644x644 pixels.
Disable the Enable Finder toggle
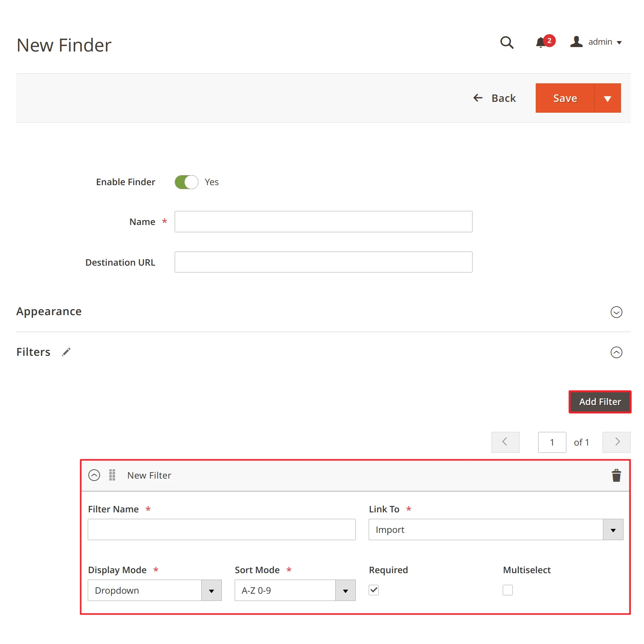tap(186, 182)
